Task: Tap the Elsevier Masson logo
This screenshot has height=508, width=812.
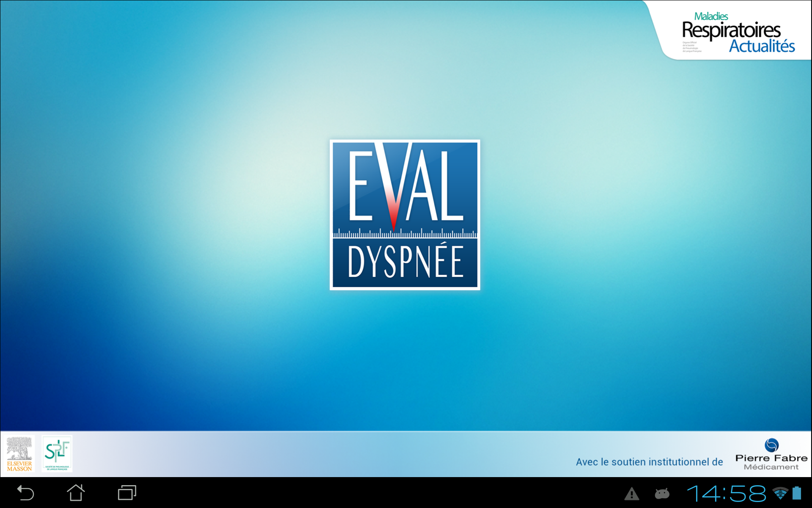Action: click(x=19, y=454)
